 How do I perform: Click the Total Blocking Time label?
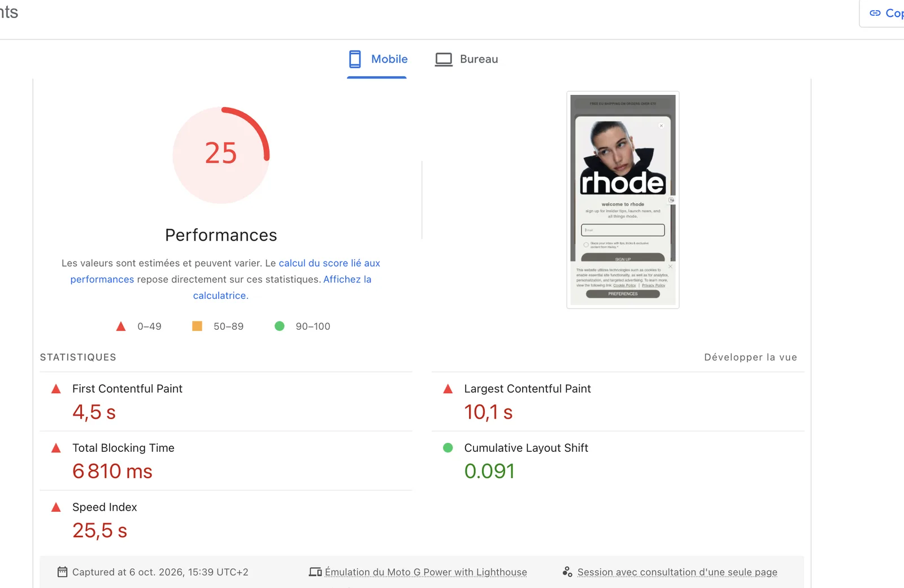coord(124,448)
